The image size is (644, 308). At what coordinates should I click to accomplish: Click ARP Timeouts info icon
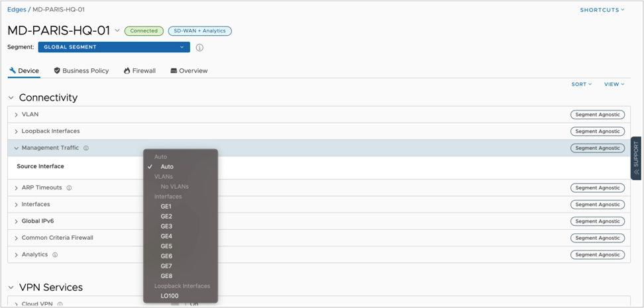pos(69,188)
